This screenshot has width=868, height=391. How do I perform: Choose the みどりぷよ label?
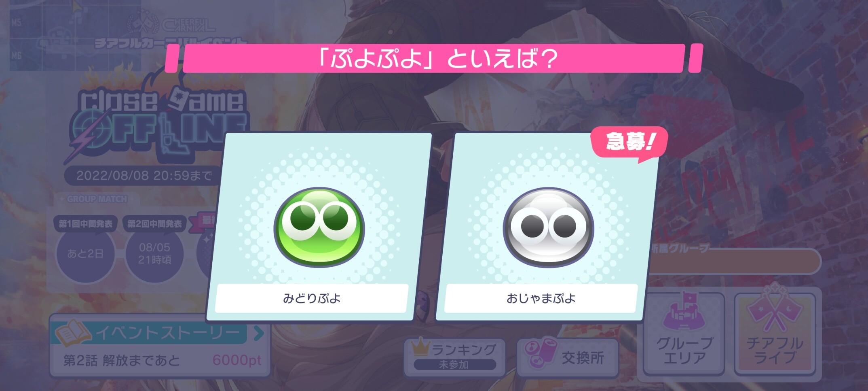tap(312, 298)
